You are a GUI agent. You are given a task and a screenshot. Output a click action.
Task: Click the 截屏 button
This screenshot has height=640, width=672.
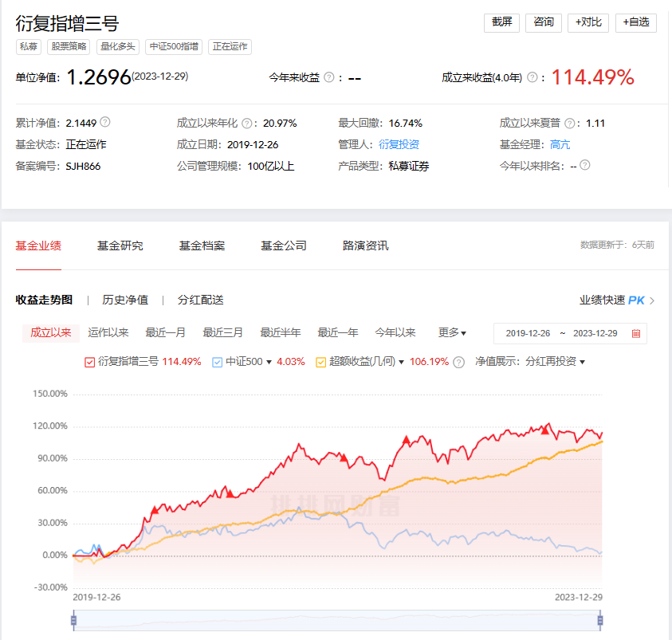click(502, 22)
